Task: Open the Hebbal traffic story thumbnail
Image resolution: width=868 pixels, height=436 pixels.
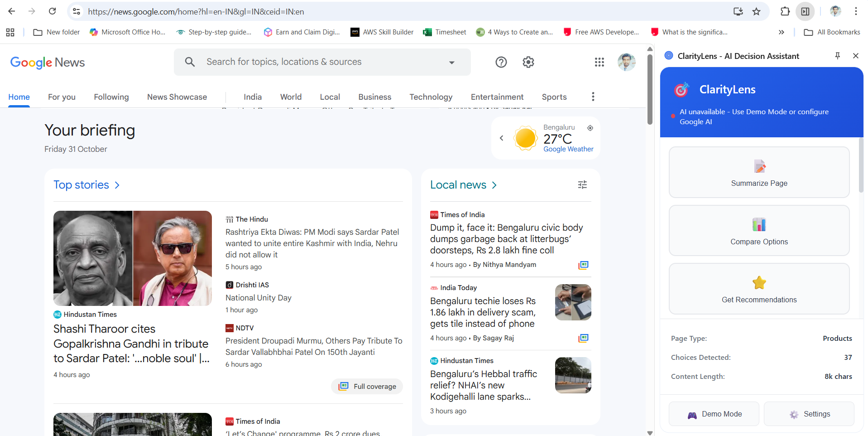Action: coord(573,375)
